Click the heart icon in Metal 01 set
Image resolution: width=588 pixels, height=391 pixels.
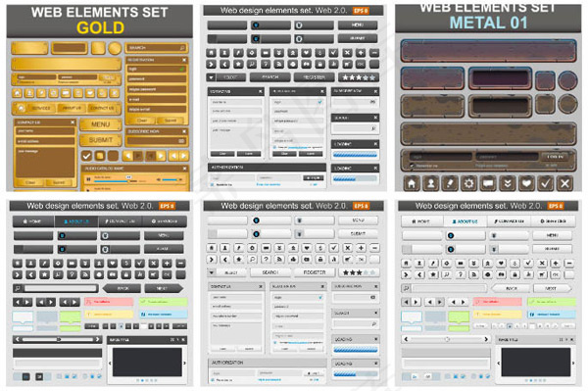[526, 183]
